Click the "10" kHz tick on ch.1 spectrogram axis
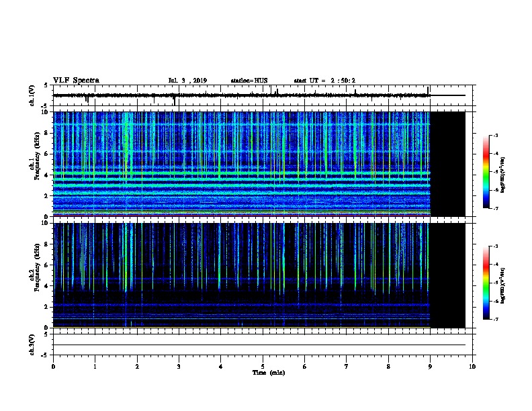This screenshot has height=411, width=532. click(46, 112)
